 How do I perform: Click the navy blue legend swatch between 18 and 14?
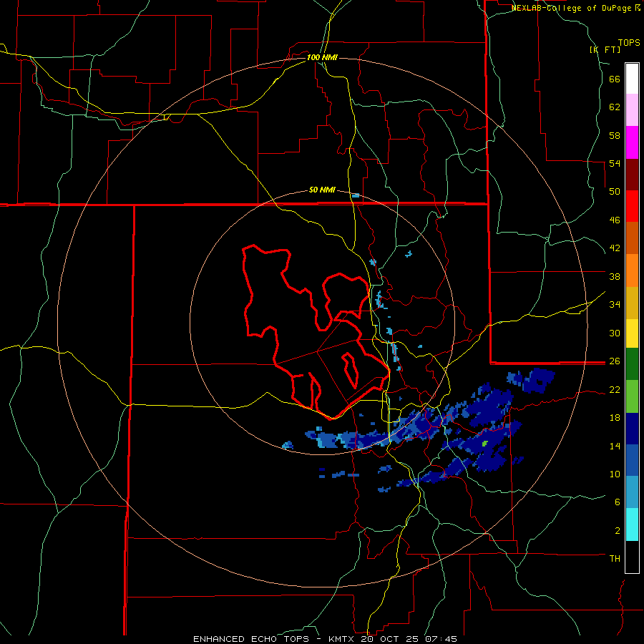(632, 429)
